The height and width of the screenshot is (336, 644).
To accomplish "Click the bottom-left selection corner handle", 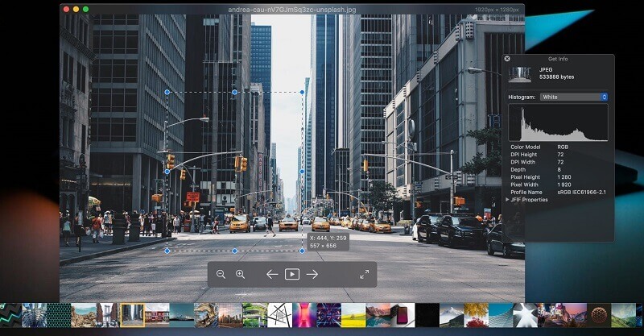I will click(x=167, y=251).
